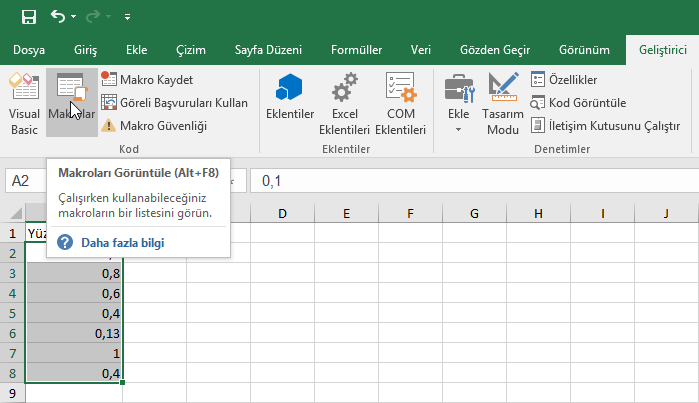Switch to the Ekle ribbon tab
Viewport: 699px width, 403px height.
pyautogui.click(x=136, y=50)
